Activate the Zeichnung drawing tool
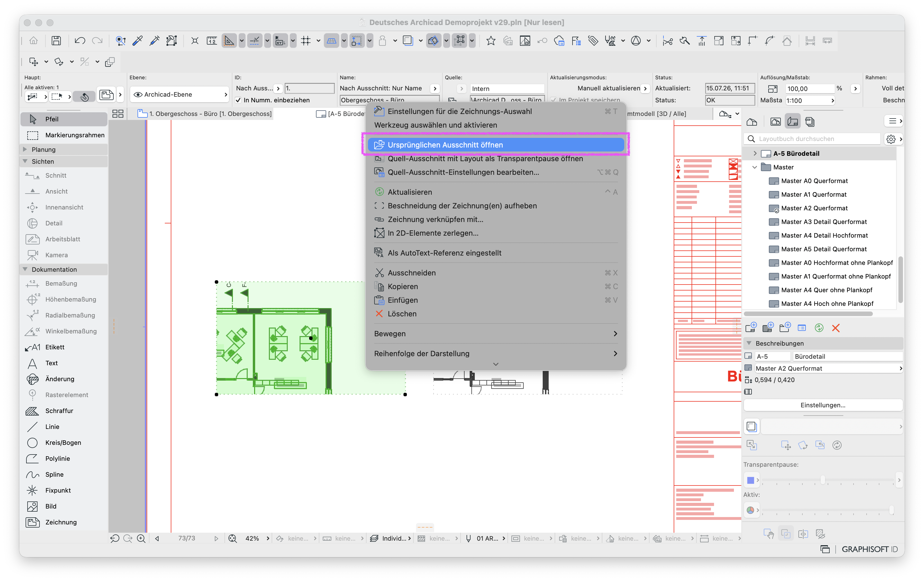 [x=64, y=522]
